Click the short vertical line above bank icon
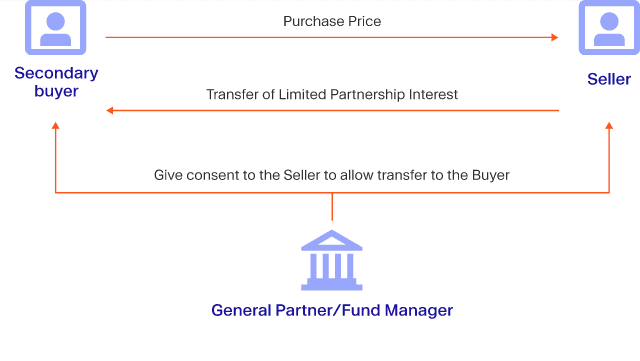640x361 pixels. point(332,207)
